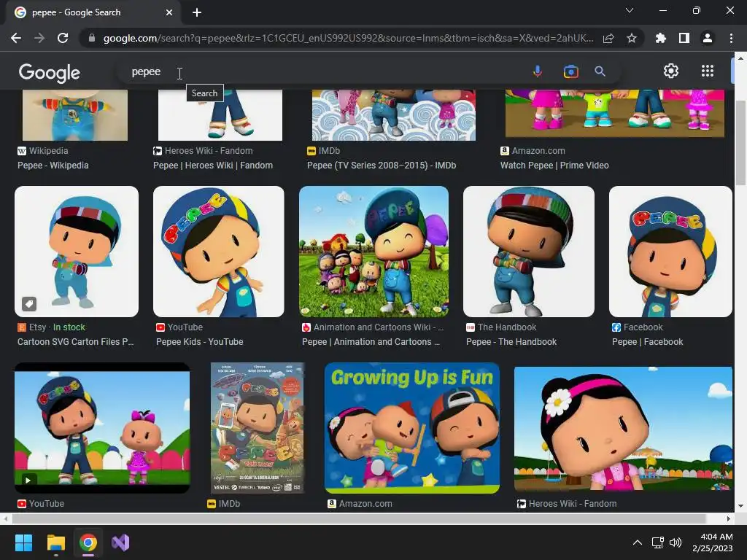The width and height of the screenshot is (747, 560).
Task: Open YouTube video thumbnail with two characters
Action: 102,428
